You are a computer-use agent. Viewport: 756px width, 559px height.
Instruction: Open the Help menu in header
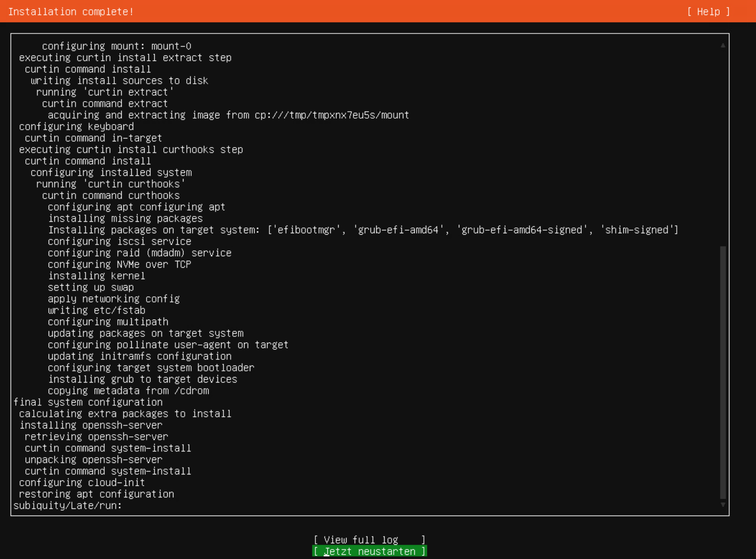[708, 12]
